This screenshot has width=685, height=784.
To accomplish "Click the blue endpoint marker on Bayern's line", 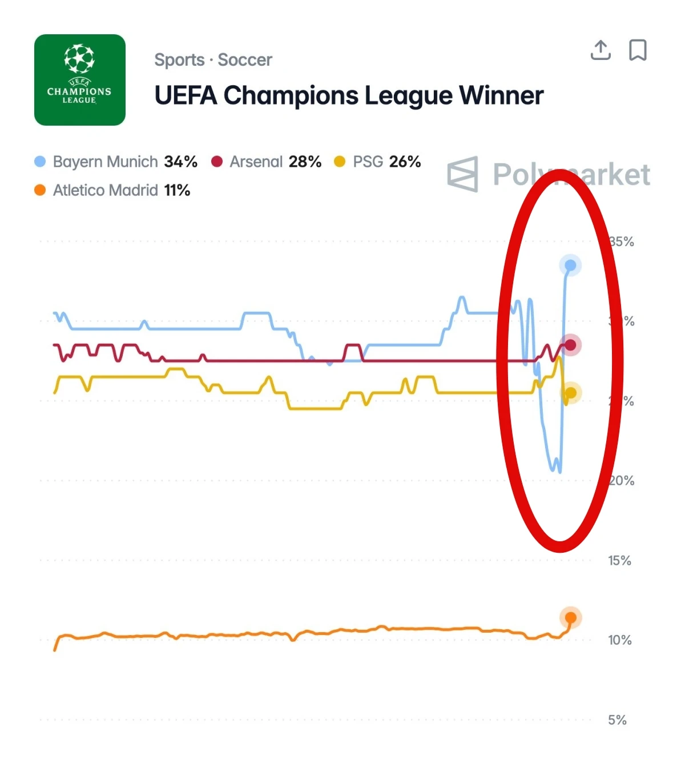I will (x=570, y=265).
